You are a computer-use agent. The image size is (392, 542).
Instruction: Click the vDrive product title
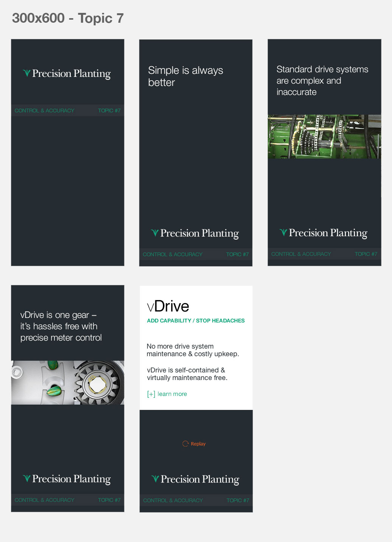tap(168, 306)
